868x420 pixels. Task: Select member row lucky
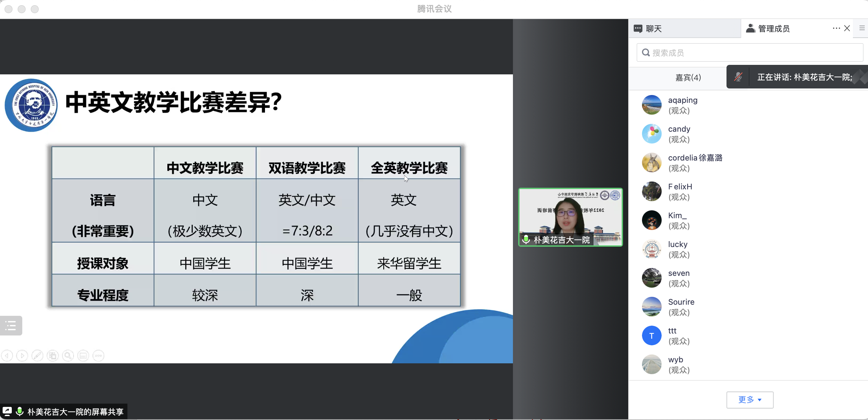pos(748,249)
